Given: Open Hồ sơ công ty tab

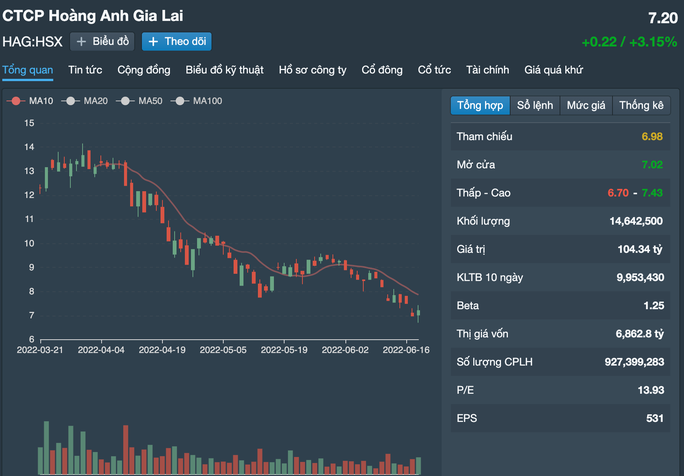Looking at the screenshot, I should [312, 70].
